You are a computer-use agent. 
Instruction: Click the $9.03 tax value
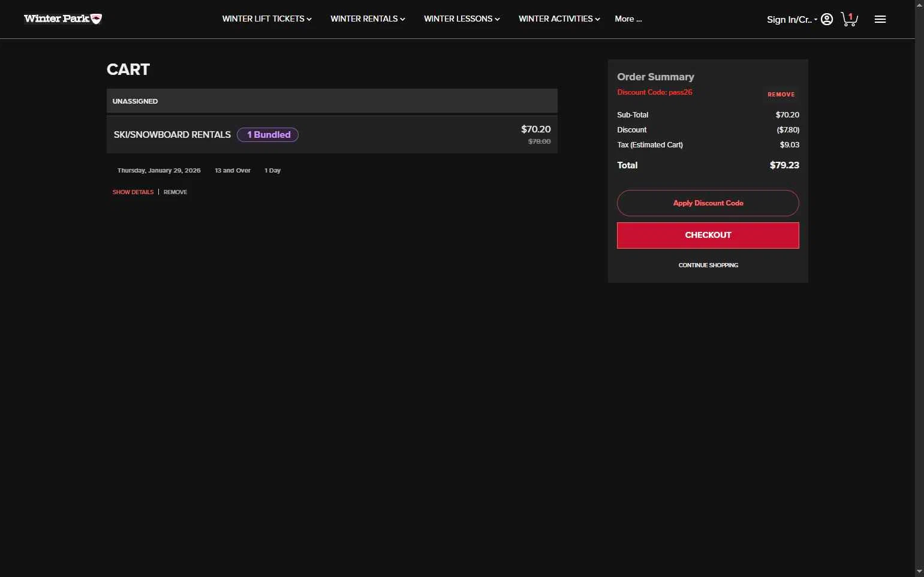790,144
